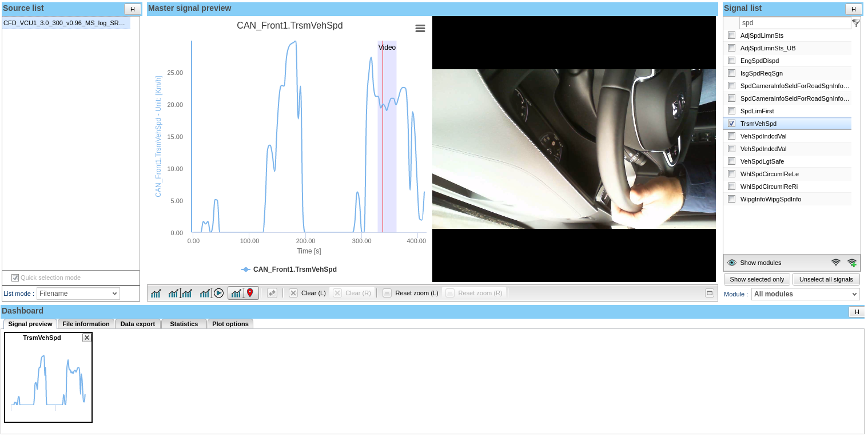Screen dimensions: 868x440
Task: Select the dual side-by-side plot mode icon
Action: (x=180, y=293)
